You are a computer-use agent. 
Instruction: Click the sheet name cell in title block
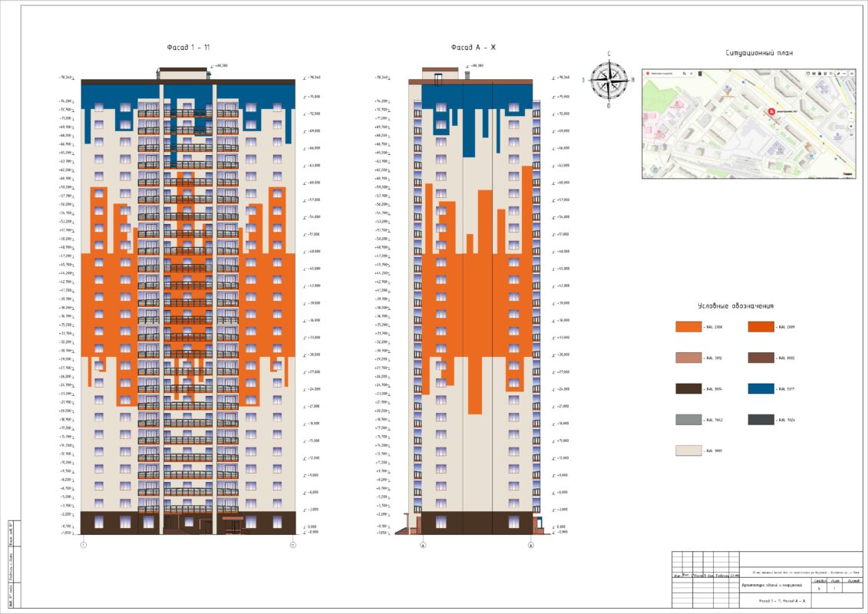779,601
